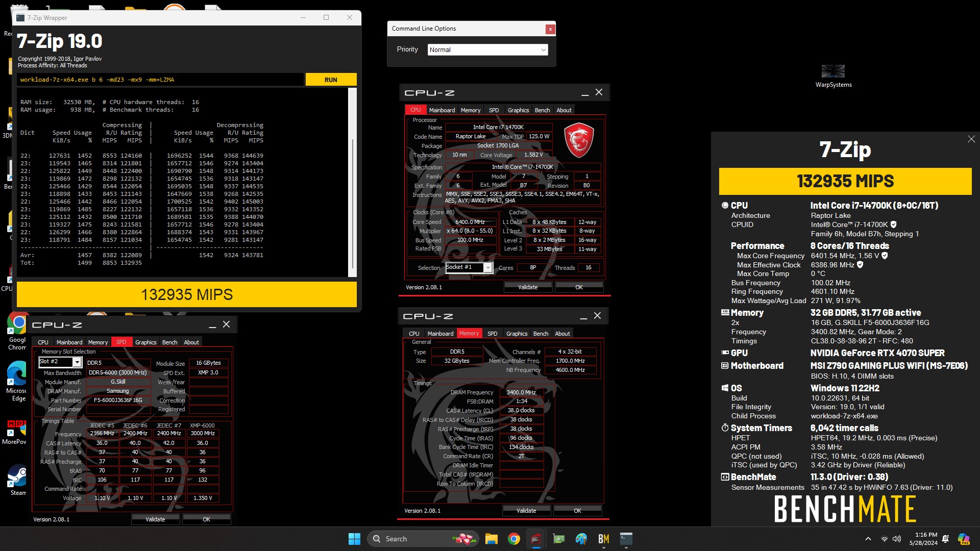This screenshot has height=551, width=980.
Task: Close the SPD CPU-Z window
Action: click(227, 324)
